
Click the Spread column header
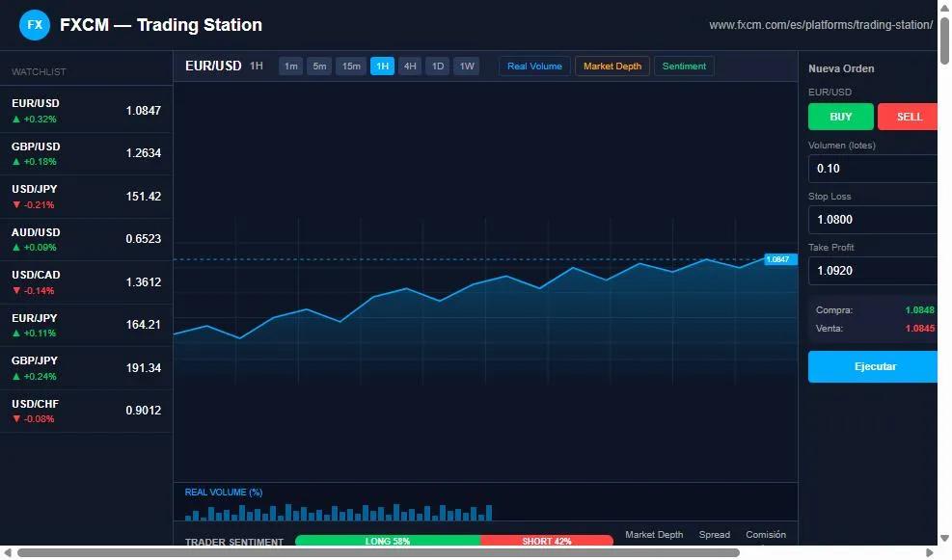(714, 535)
